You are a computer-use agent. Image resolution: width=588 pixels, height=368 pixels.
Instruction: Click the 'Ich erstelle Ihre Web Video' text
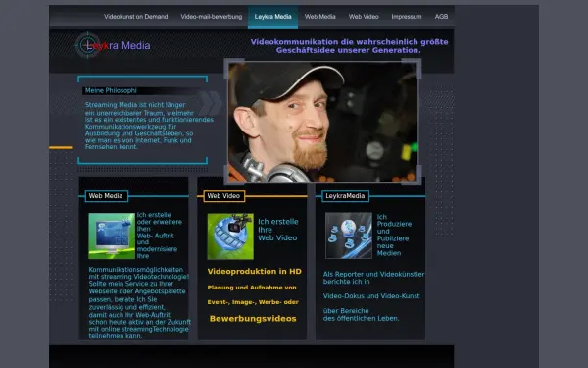click(x=278, y=230)
